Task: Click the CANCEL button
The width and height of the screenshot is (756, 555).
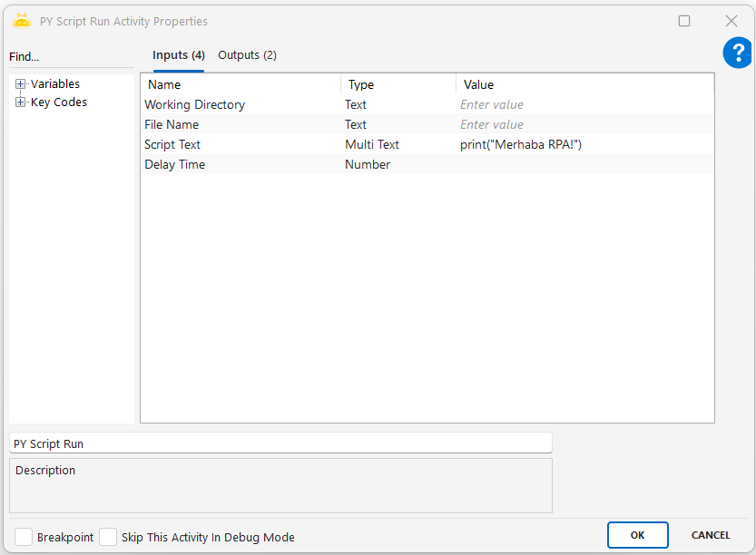Action: [x=711, y=535]
